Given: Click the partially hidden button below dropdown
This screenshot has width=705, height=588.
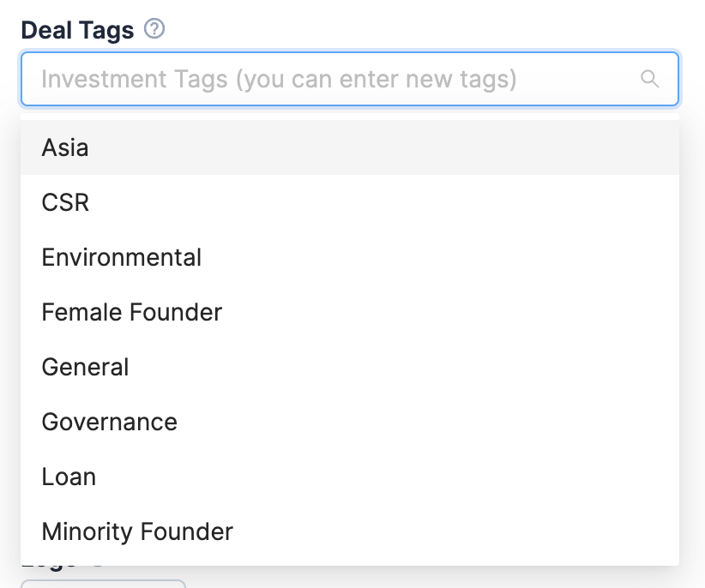Looking at the screenshot, I should click(x=103, y=584).
